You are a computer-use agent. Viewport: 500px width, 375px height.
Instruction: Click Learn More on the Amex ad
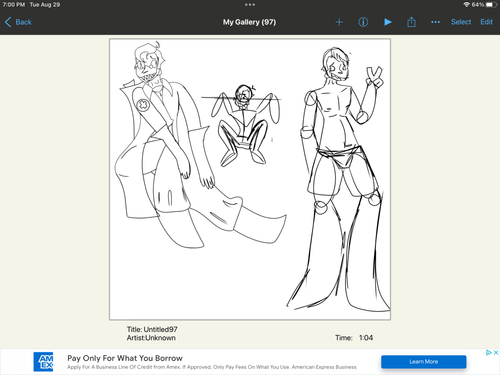(424, 362)
